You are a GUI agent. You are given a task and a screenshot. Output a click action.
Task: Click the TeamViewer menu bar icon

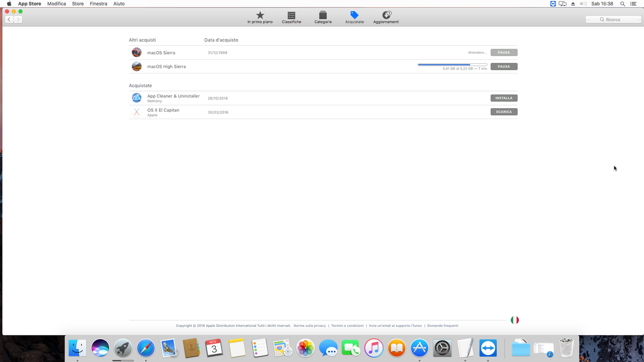click(553, 4)
